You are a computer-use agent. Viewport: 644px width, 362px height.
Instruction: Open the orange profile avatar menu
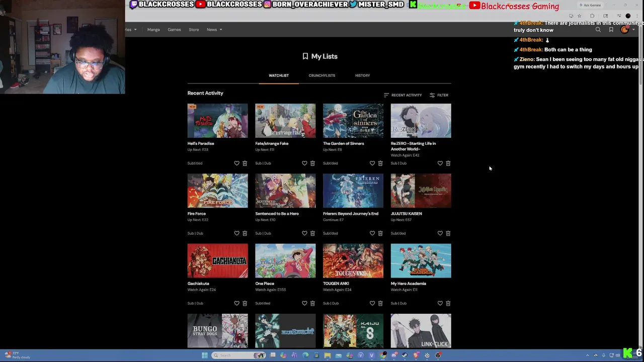tap(625, 30)
